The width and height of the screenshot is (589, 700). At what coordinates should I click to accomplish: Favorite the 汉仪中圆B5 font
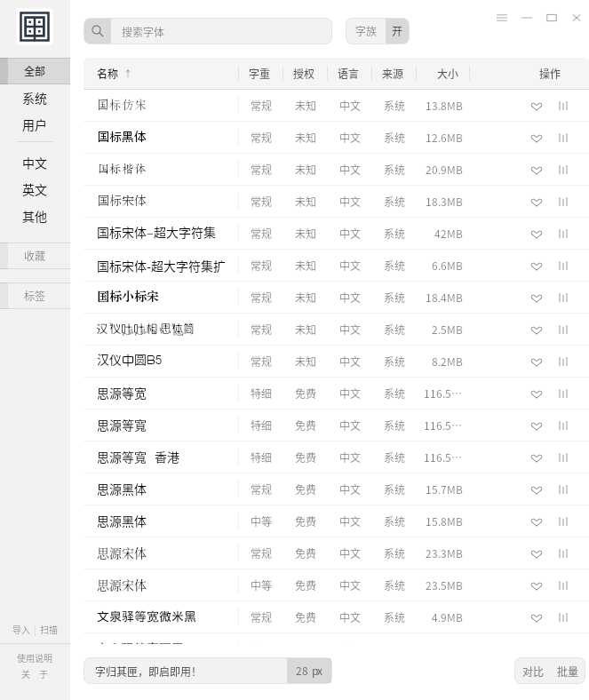(537, 362)
